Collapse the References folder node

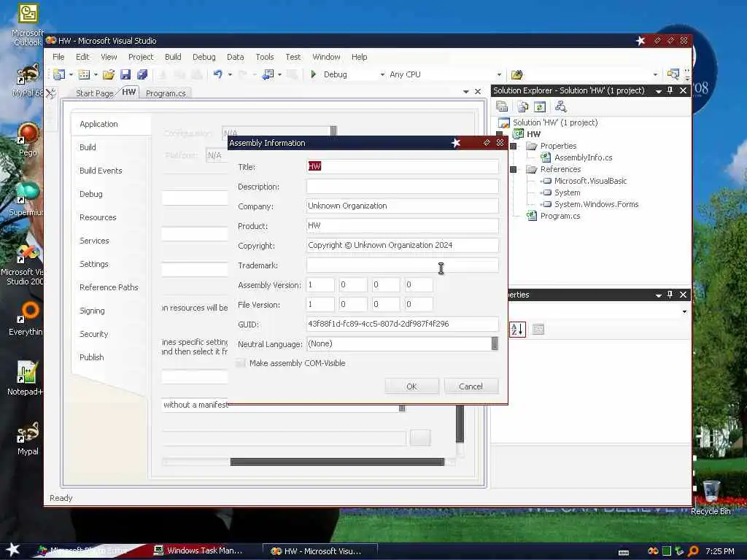[513, 169]
